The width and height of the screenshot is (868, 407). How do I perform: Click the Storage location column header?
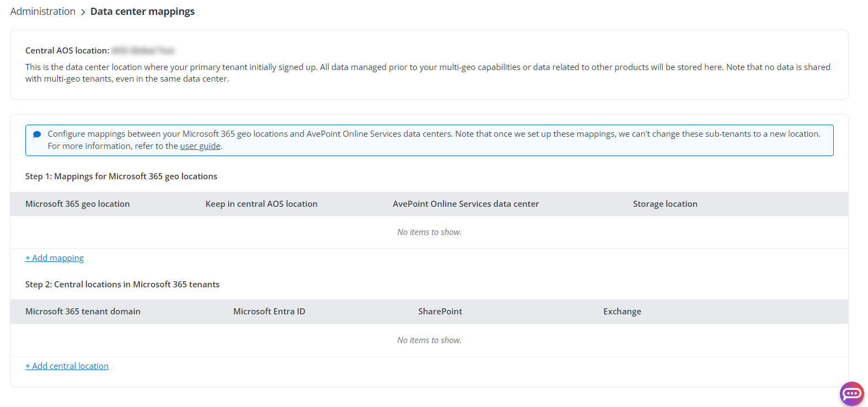coord(665,204)
